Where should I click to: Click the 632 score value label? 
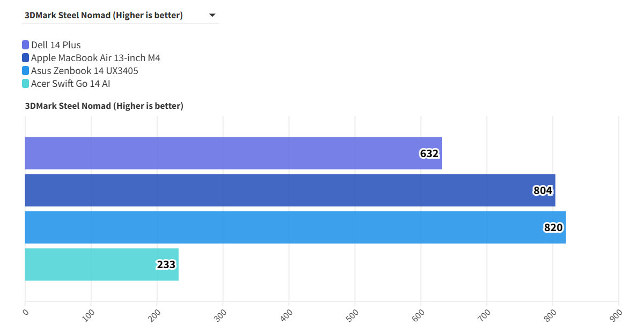(429, 154)
